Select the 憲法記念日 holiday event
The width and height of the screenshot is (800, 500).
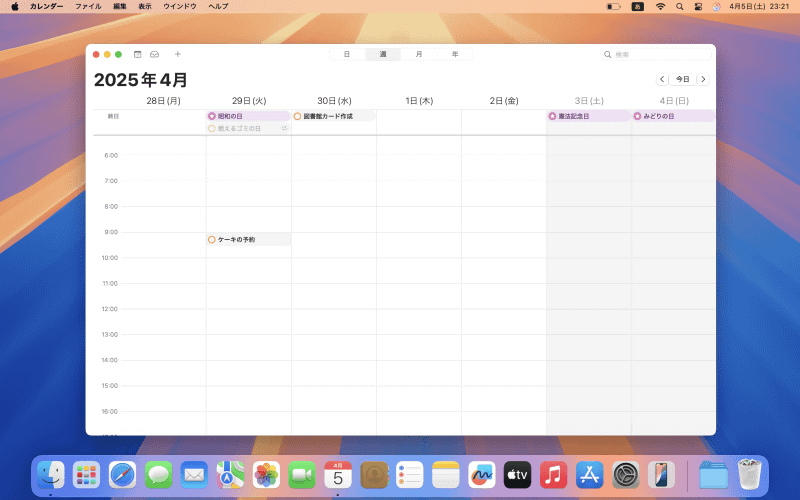[589, 116]
